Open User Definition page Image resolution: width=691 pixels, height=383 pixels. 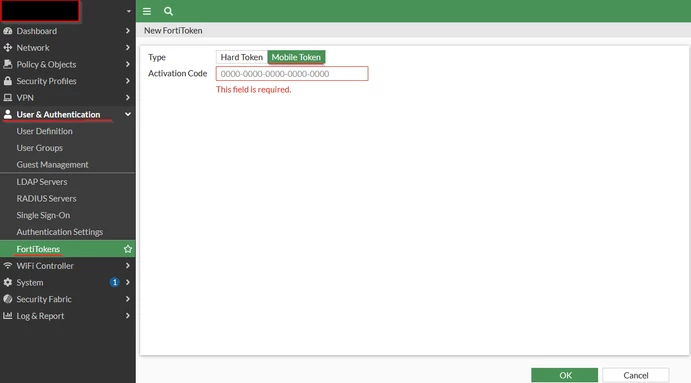tap(45, 131)
